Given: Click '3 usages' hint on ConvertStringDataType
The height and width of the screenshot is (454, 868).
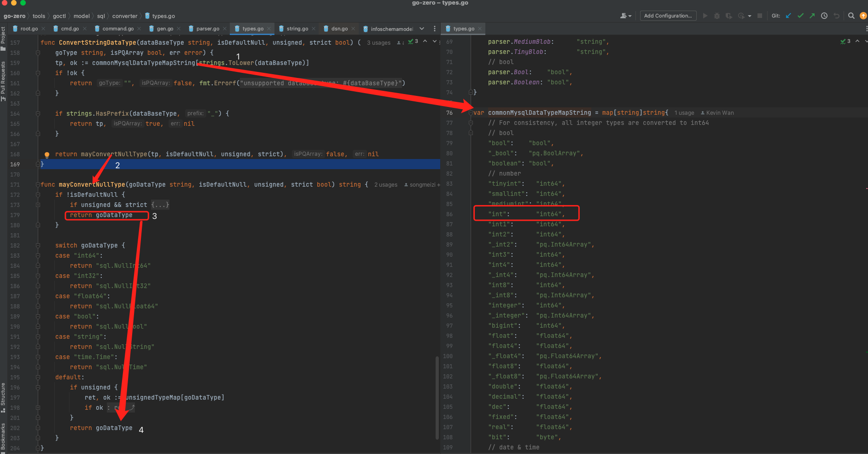Looking at the screenshot, I should pyautogui.click(x=379, y=43).
